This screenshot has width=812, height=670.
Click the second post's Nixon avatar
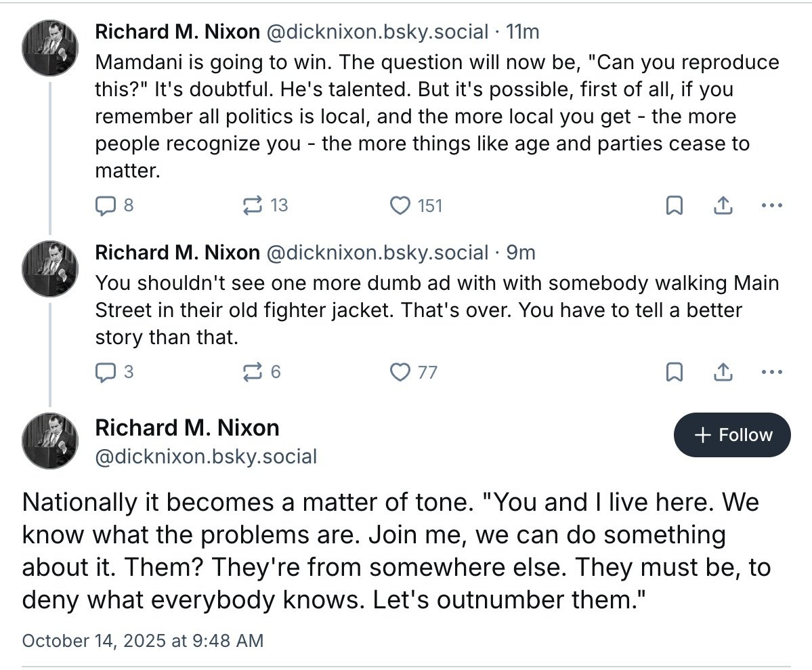pos(49,268)
